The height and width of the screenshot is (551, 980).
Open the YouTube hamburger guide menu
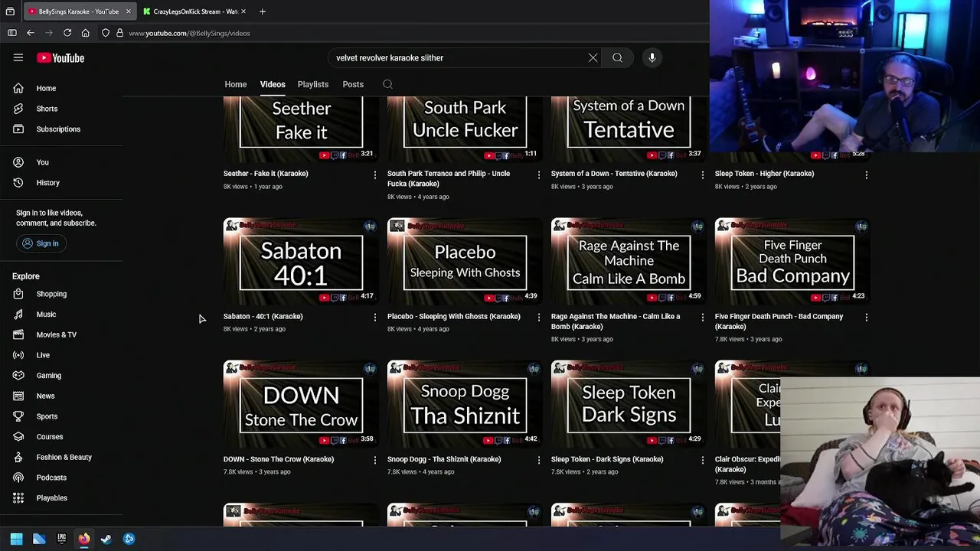pos(18,57)
